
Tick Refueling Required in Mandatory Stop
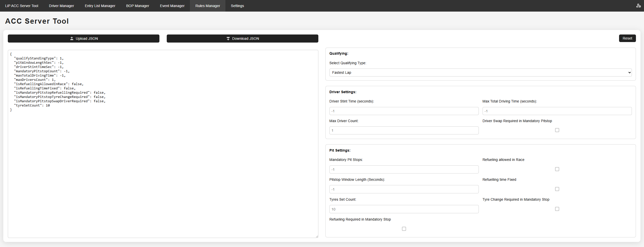pyautogui.click(x=404, y=229)
